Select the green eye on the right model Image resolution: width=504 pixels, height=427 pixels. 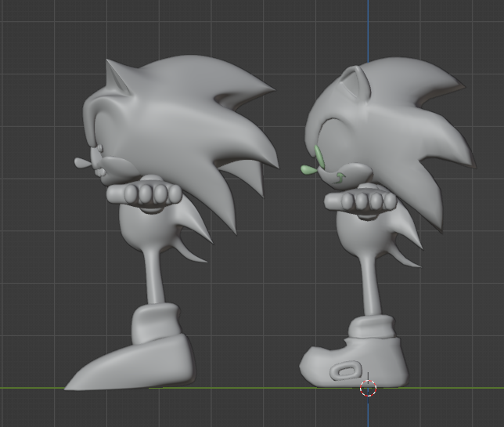pos(320,157)
